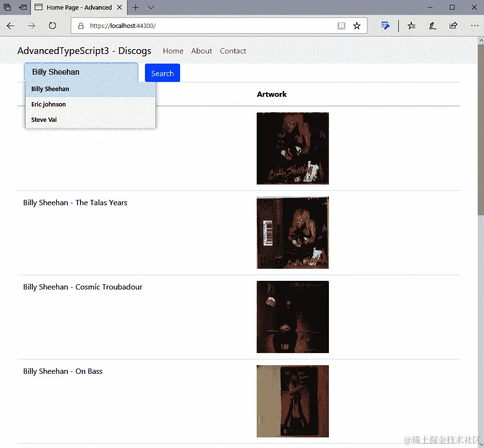
Task: Open the About navigation link
Action: click(202, 51)
